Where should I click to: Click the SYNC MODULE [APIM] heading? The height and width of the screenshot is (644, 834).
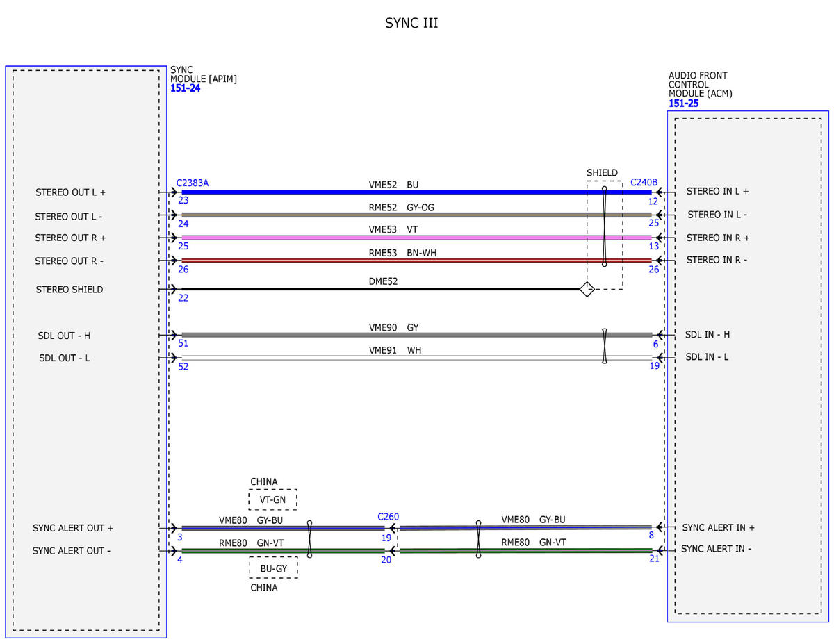pos(204,74)
